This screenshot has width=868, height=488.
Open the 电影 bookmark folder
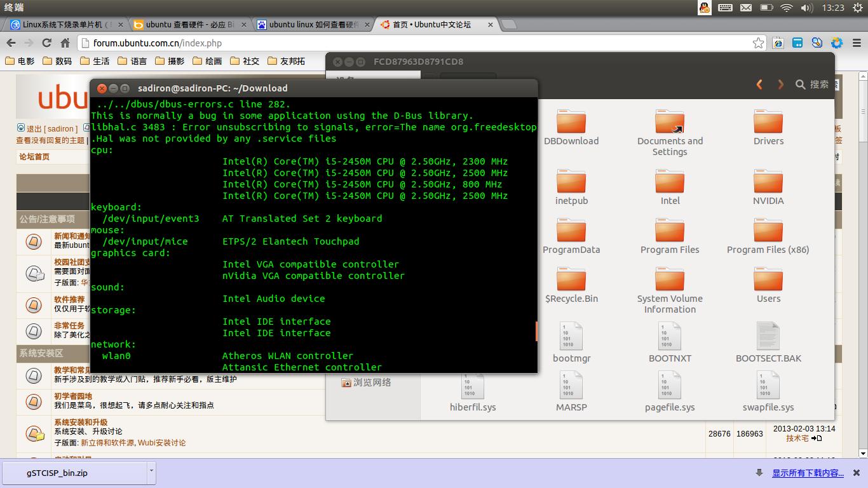[20, 61]
